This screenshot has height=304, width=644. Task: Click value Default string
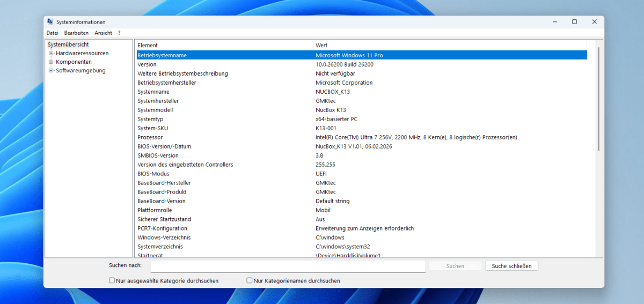[x=333, y=201]
